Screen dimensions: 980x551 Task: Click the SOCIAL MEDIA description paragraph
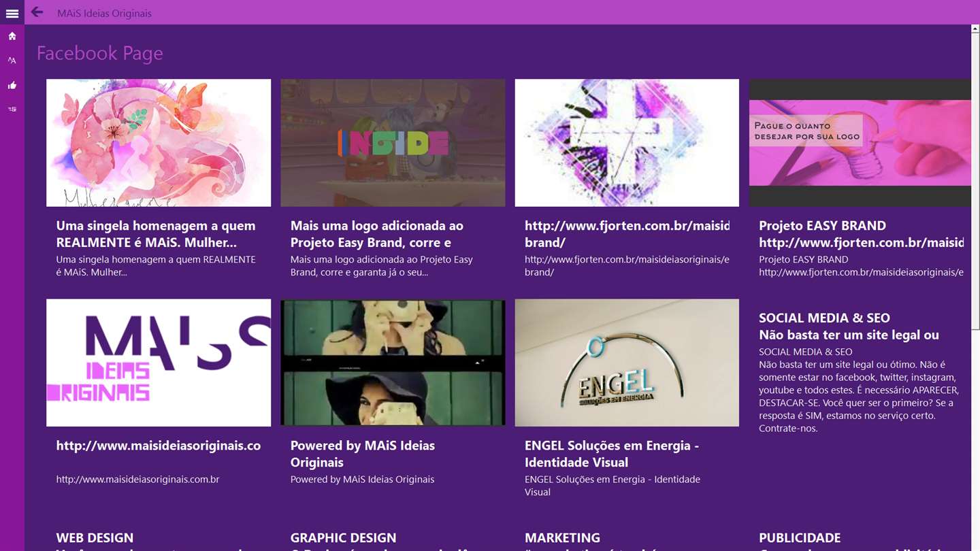point(859,390)
